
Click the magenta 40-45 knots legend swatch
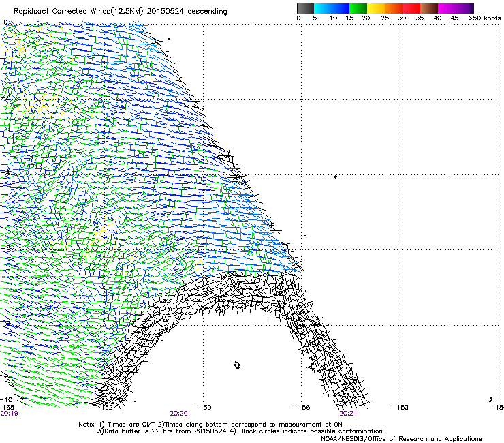(x=447, y=8)
